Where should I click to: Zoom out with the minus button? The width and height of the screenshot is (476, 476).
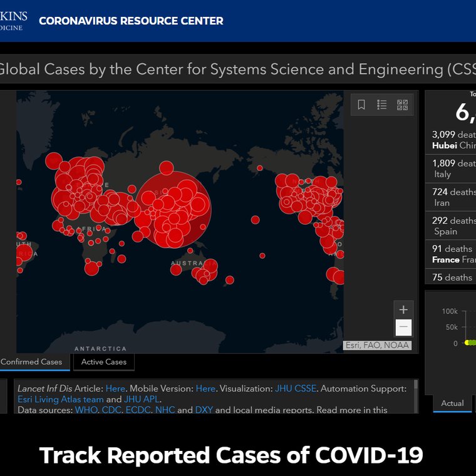pyautogui.click(x=403, y=327)
